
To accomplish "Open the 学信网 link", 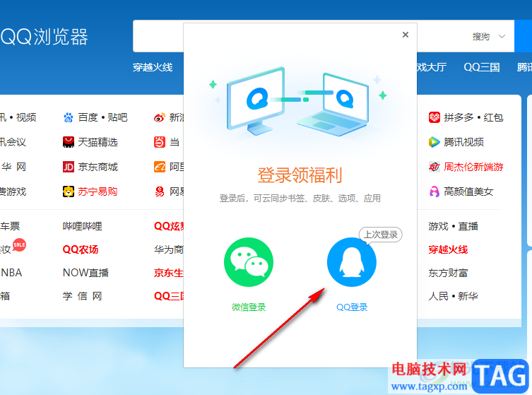I will [83, 296].
